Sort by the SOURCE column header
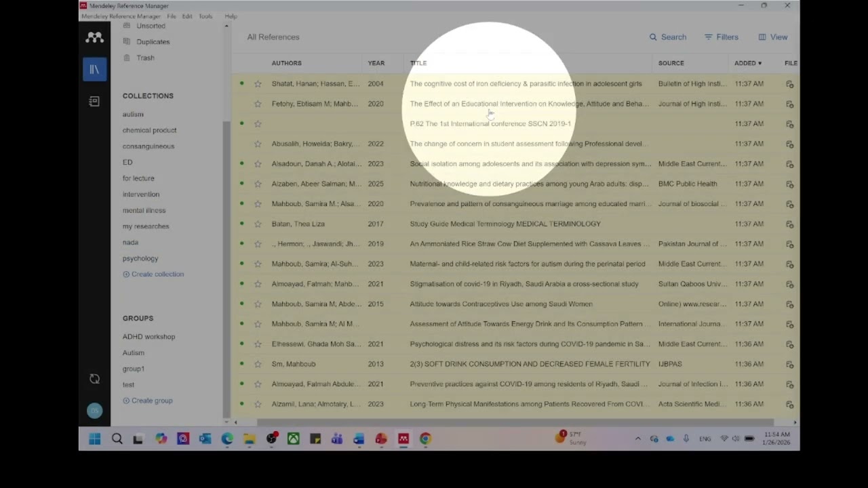 tap(671, 63)
